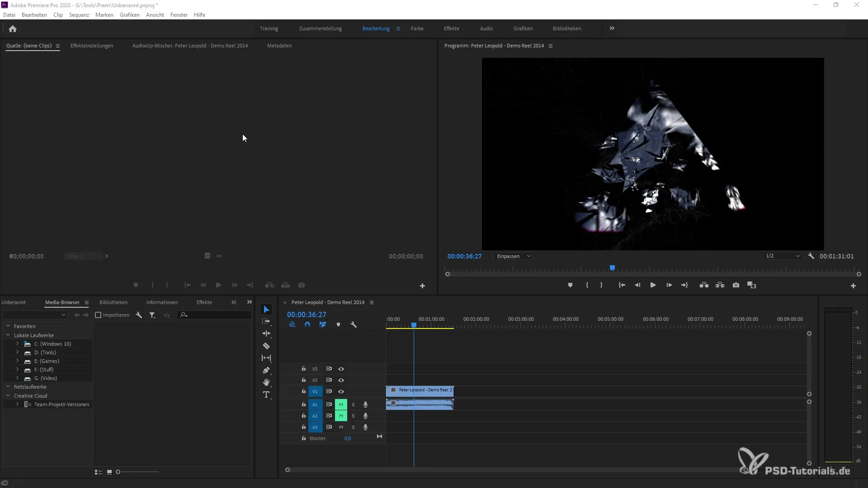Go to Out point in Program monitor
The width and height of the screenshot is (868, 488).
tap(684, 285)
